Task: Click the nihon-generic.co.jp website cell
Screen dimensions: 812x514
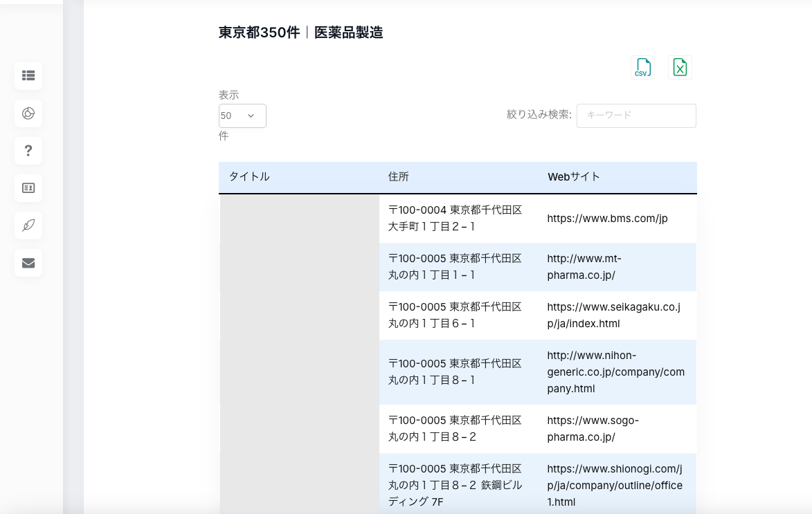Action: 617,372
